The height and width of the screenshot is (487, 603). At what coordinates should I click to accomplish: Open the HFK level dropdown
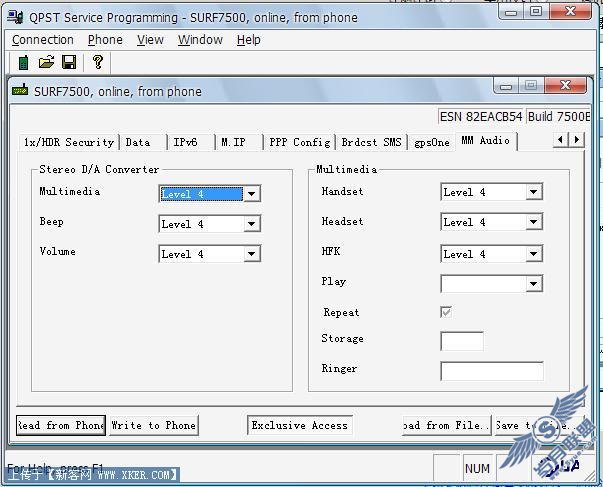534,254
